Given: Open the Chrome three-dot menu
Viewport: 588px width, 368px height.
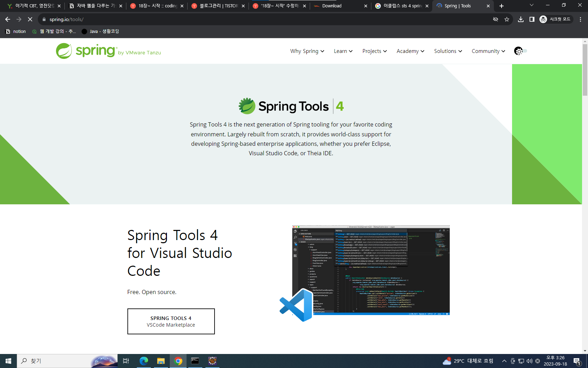Looking at the screenshot, I should [x=580, y=19].
